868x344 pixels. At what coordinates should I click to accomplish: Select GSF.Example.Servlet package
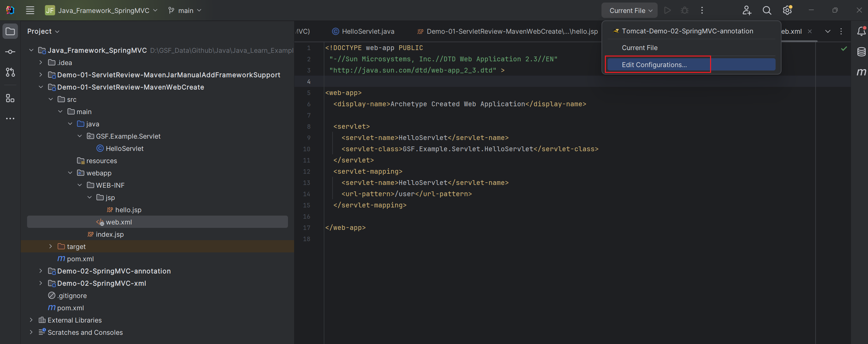[124, 136]
